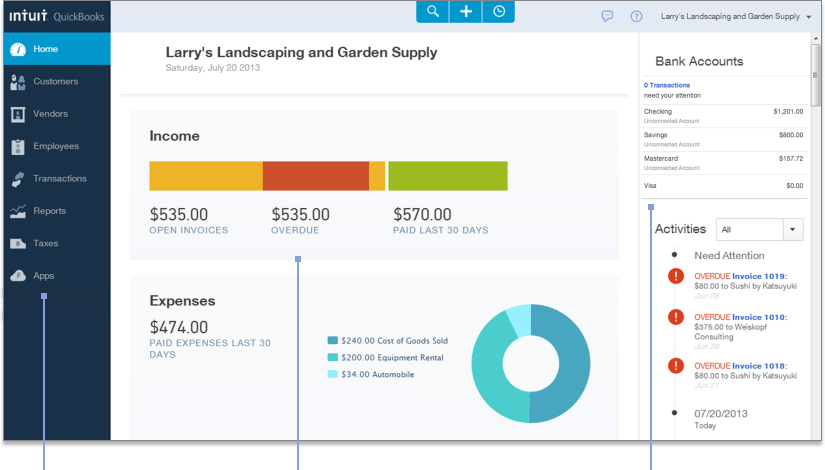Click the Apps cloud icon
Viewport: 825px width, 470px height.
click(x=18, y=276)
